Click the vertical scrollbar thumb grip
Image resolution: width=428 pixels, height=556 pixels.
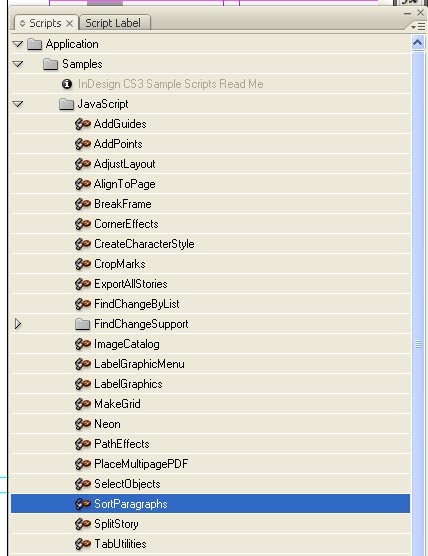click(418, 344)
